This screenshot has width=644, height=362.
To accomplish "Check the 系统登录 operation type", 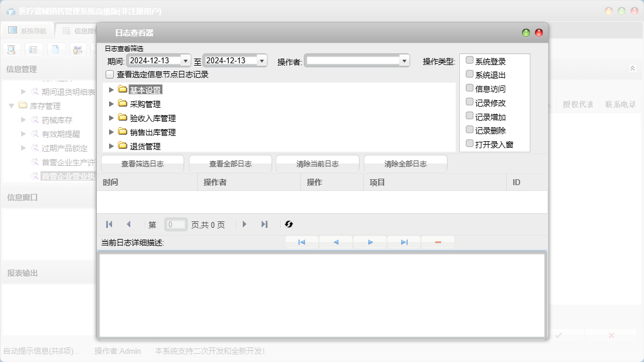I will click(469, 60).
